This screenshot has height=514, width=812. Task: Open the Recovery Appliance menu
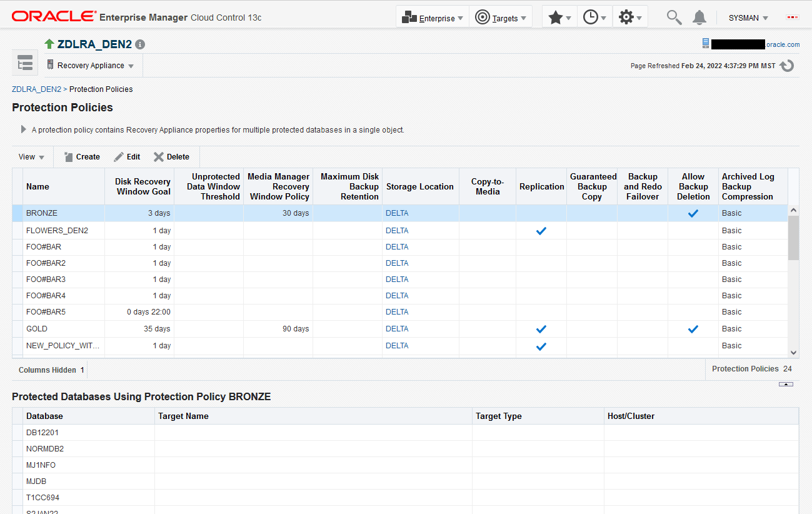(x=90, y=66)
